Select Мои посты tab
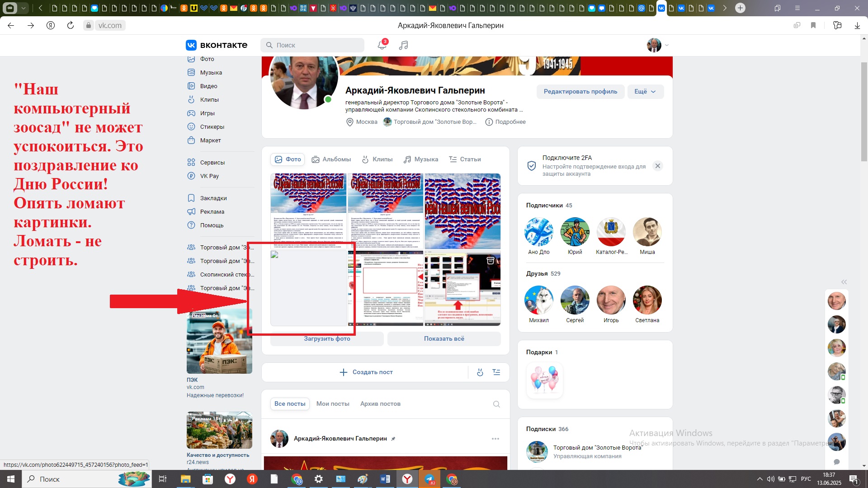 (x=333, y=404)
